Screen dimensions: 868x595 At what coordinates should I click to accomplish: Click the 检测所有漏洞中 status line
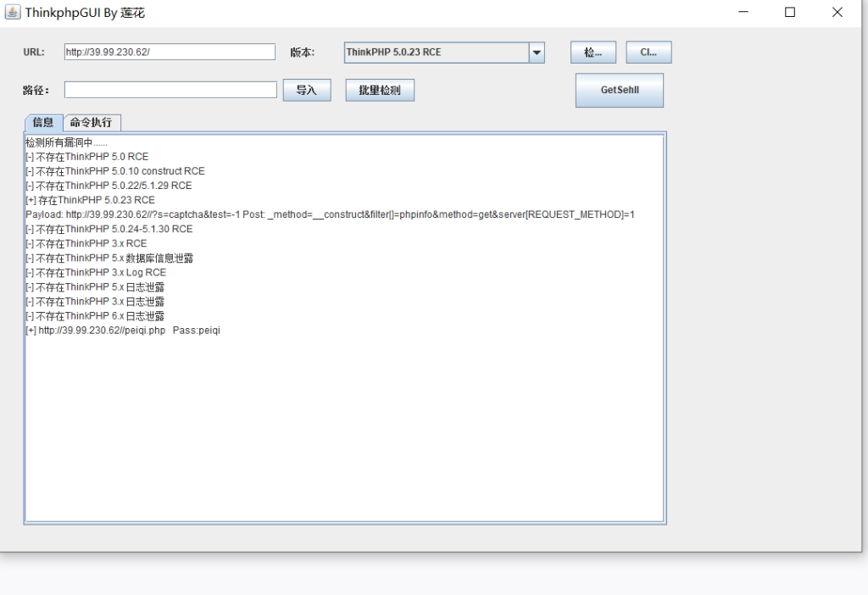(66, 142)
